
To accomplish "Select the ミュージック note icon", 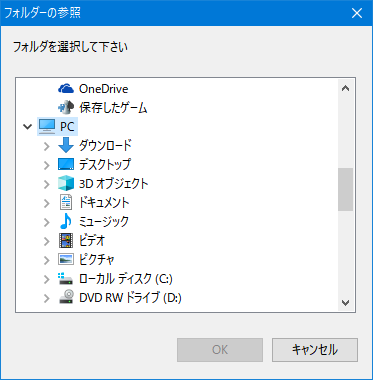I will (66, 221).
